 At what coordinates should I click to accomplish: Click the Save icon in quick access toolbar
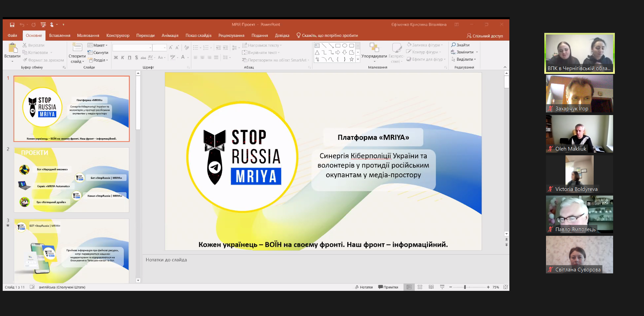click(x=12, y=25)
